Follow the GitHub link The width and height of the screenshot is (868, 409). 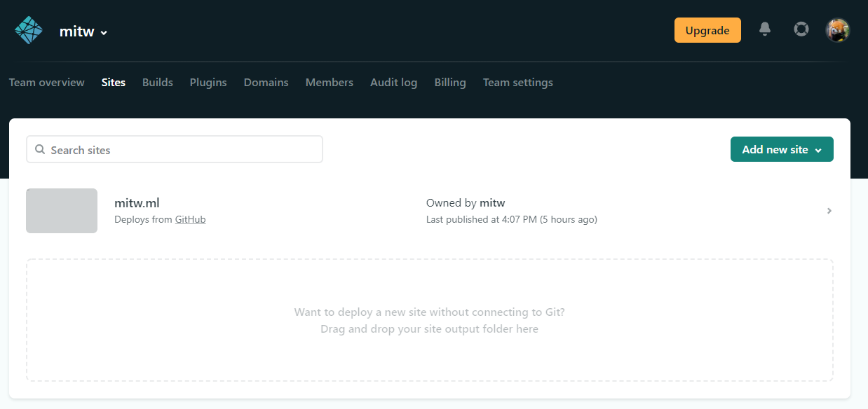[191, 219]
